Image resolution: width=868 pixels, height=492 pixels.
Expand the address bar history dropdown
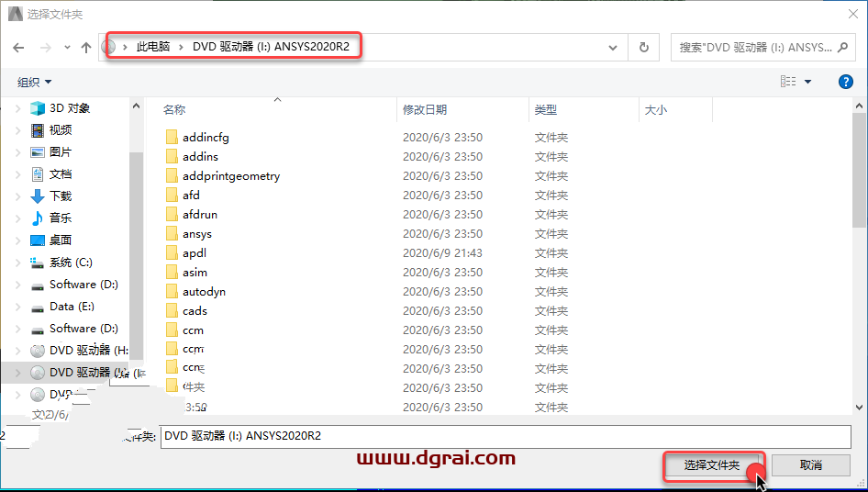(x=613, y=48)
